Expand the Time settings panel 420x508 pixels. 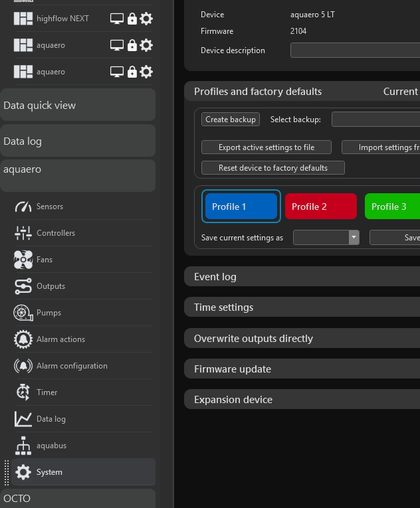(x=302, y=307)
